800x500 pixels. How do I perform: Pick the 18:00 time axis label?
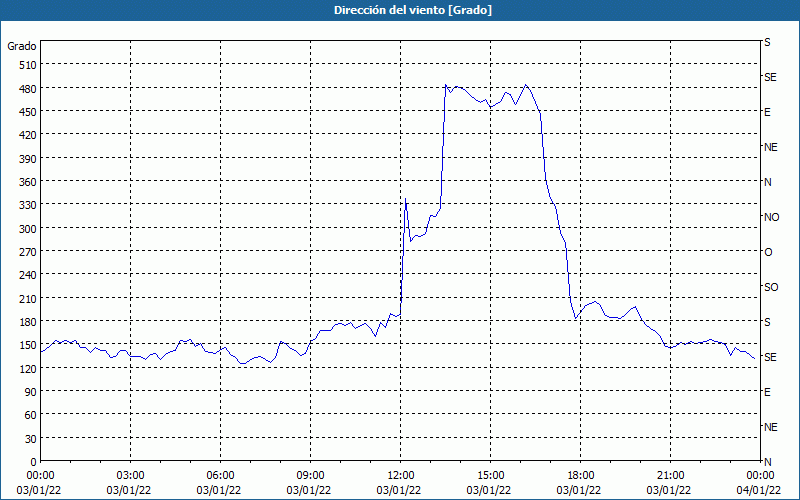[580, 476]
